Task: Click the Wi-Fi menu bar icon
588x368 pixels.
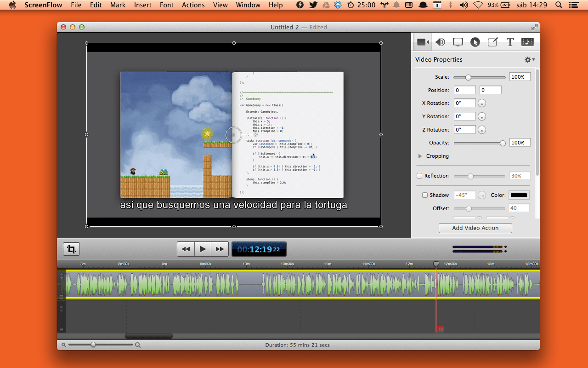Action: point(478,5)
